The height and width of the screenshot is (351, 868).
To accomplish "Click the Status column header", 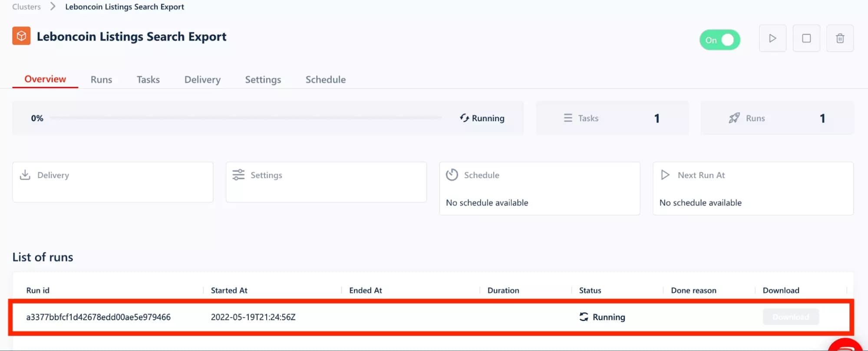I will (590, 290).
